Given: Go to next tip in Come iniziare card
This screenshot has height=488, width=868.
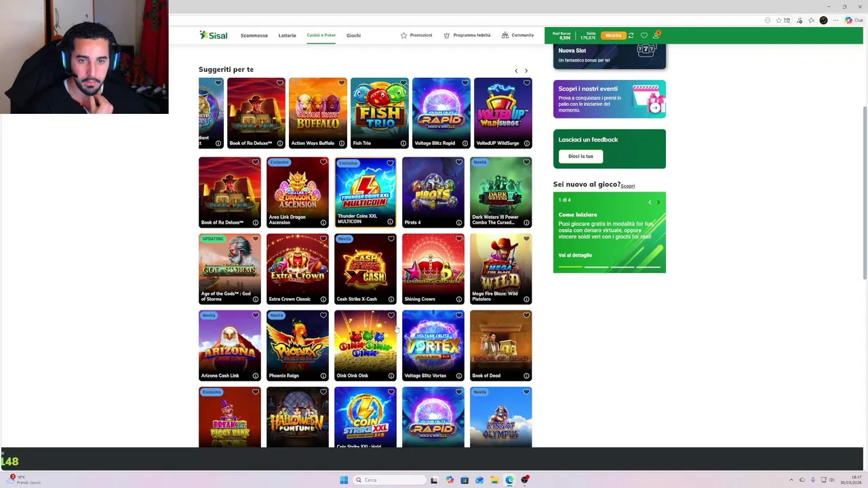Looking at the screenshot, I should 658,202.
